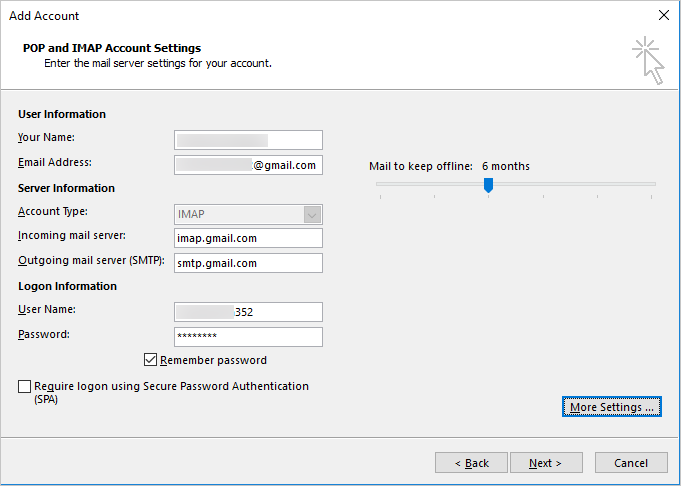This screenshot has width=681, height=486.
Task: Click the POP and IMAP Account Settings heading
Action: coord(112,48)
